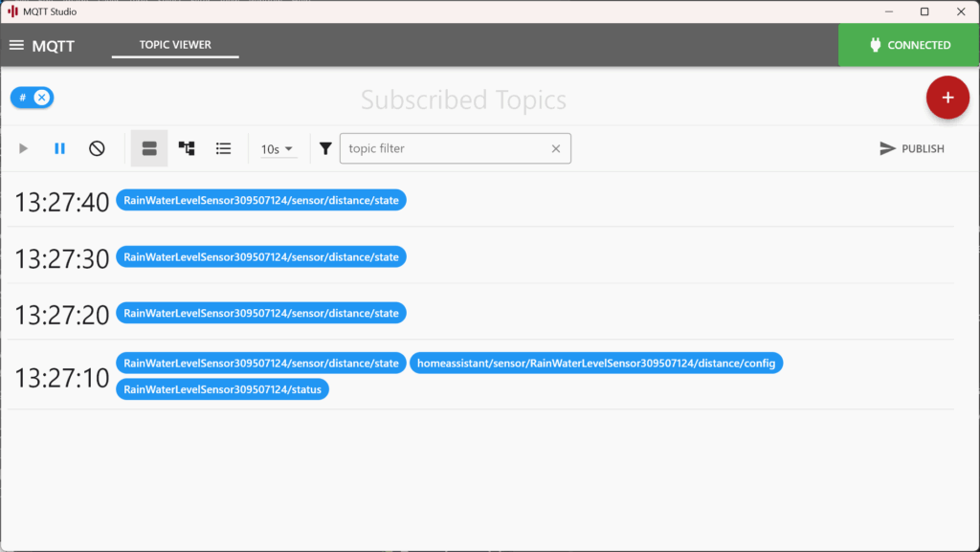980x552 pixels.
Task: Open the hamburger navigation menu
Action: click(x=16, y=45)
